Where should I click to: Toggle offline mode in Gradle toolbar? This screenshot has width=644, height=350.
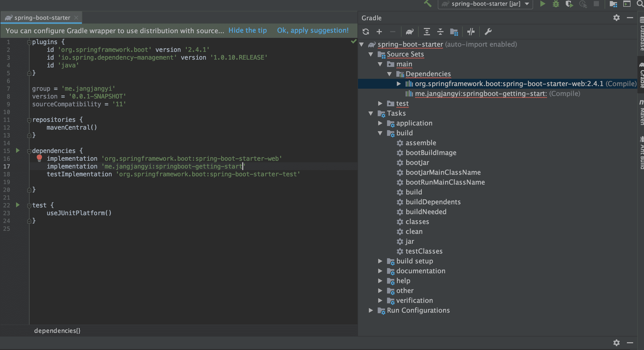pos(471,32)
